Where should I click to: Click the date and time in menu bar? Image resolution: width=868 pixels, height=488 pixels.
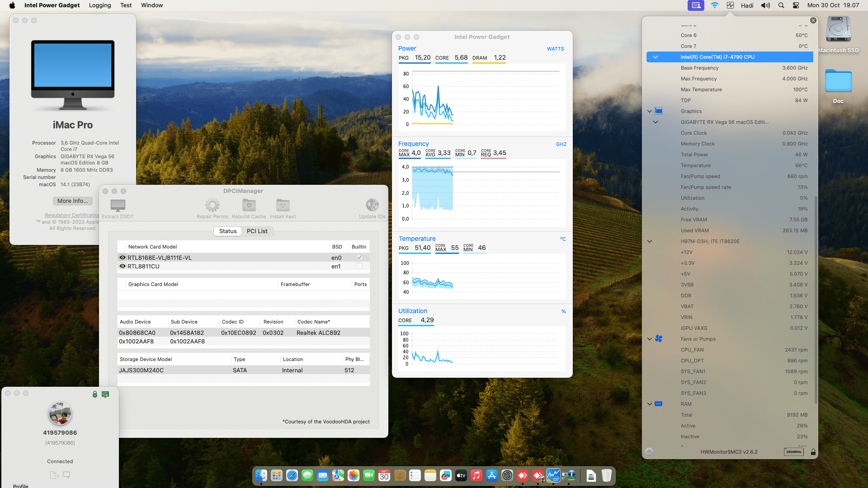click(833, 5)
